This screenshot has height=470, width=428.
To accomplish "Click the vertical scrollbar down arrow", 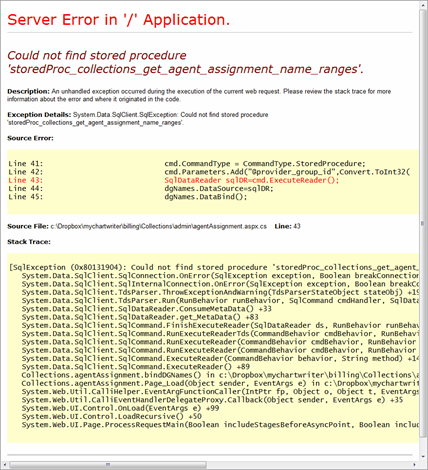I will point(423,457).
